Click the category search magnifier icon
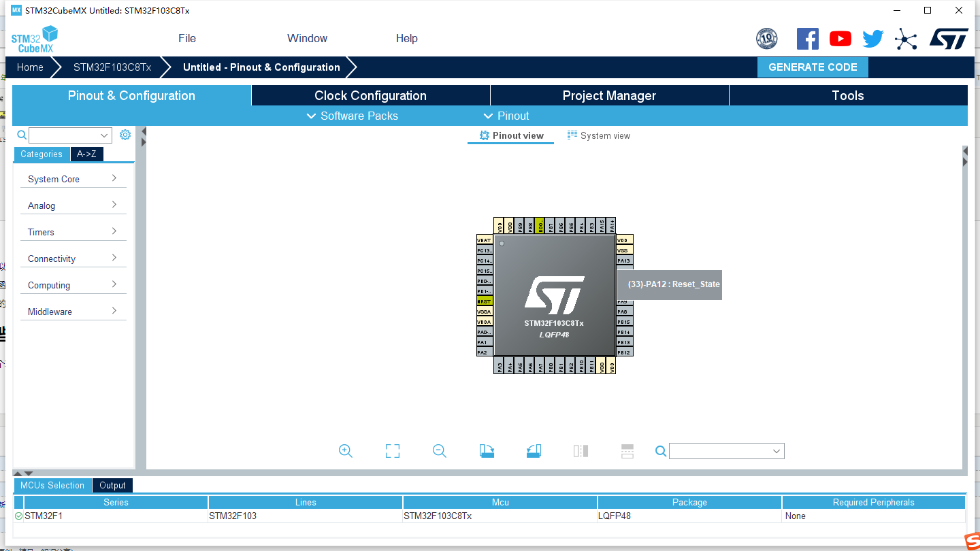The image size is (980, 551). click(22, 135)
